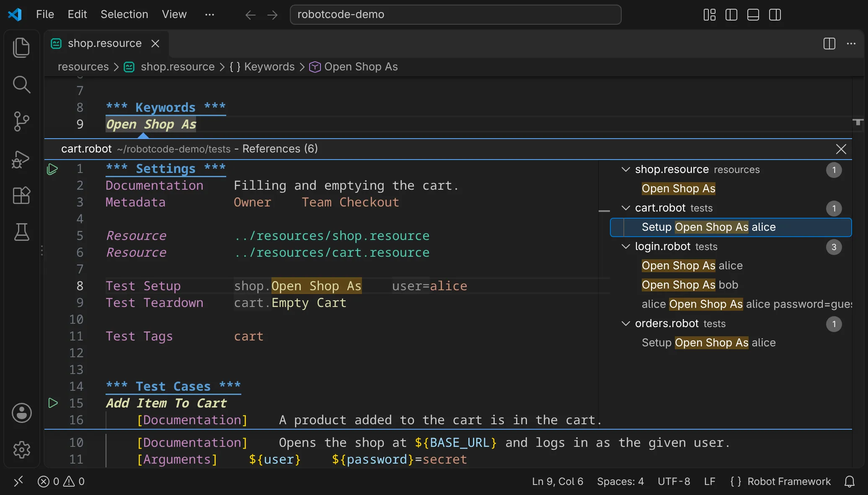The height and width of the screenshot is (495, 868).
Task: Open the Testing flask icon
Action: click(21, 232)
